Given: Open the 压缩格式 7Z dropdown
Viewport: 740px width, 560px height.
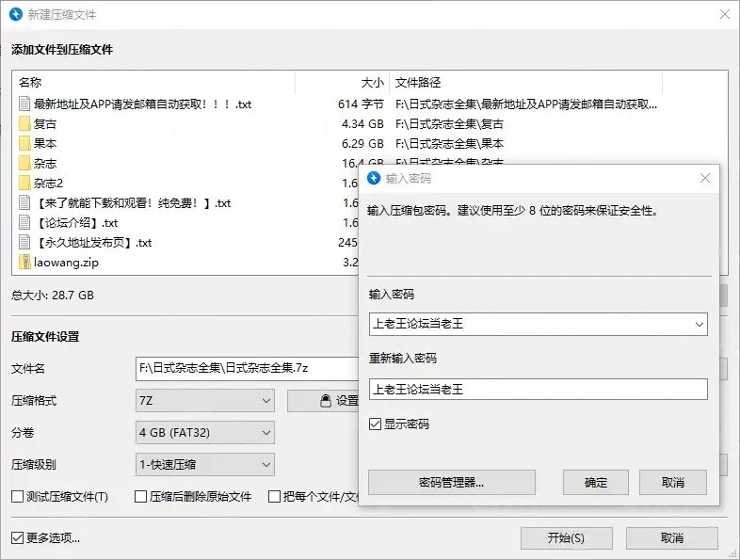Looking at the screenshot, I should [205, 401].
